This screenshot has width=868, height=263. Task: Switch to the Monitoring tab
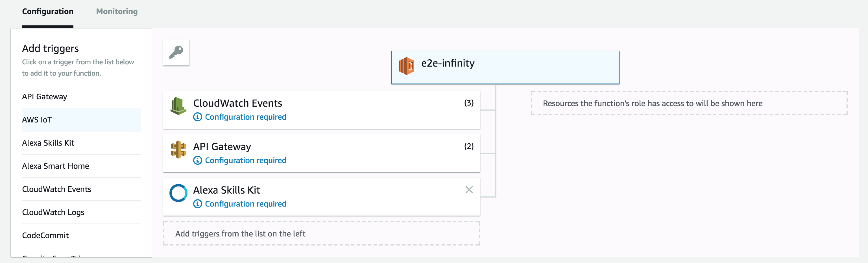[117, 12]
